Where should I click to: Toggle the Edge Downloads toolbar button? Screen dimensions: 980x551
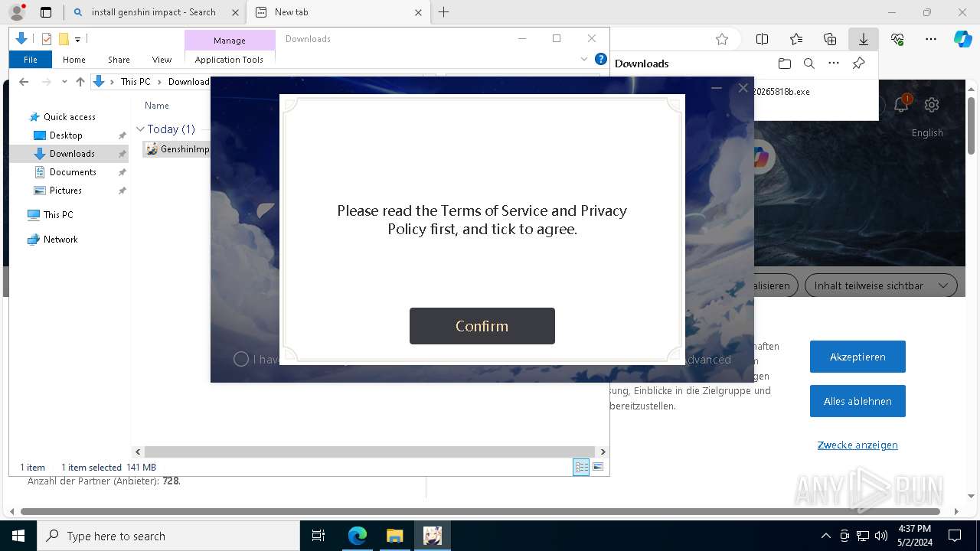point(863,39)
